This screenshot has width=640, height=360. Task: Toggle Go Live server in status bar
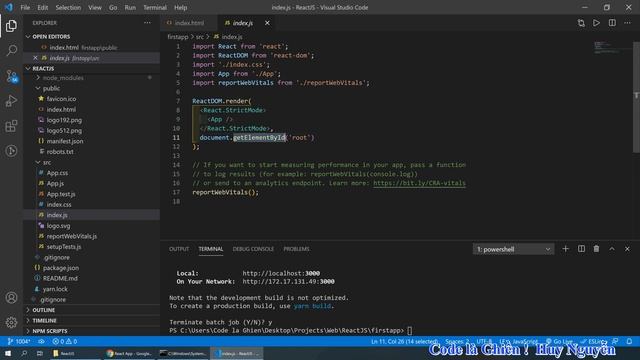coord(559,341)
